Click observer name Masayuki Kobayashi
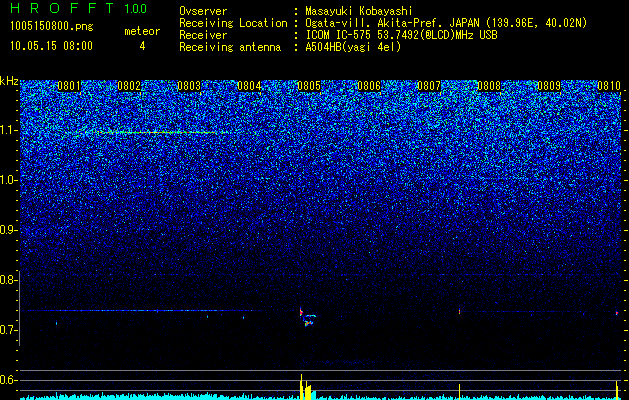The image size is (629, 400). point(358,11)
